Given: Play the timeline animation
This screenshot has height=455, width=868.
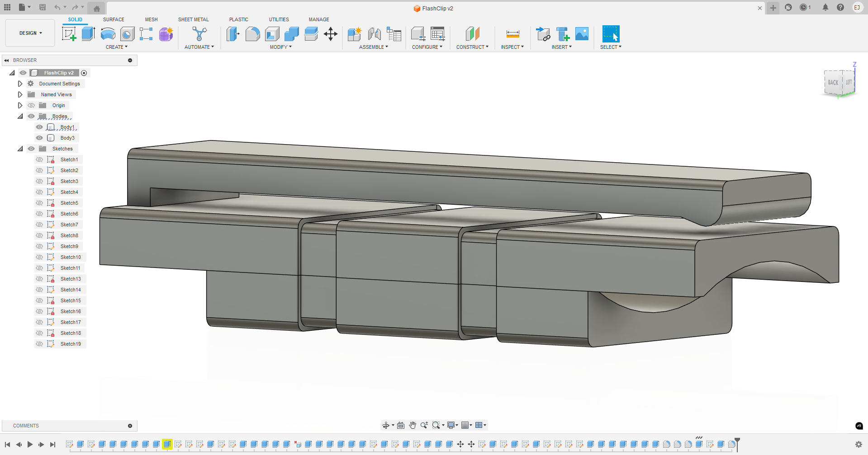Looking at the screenshot, I should [30, 445].
